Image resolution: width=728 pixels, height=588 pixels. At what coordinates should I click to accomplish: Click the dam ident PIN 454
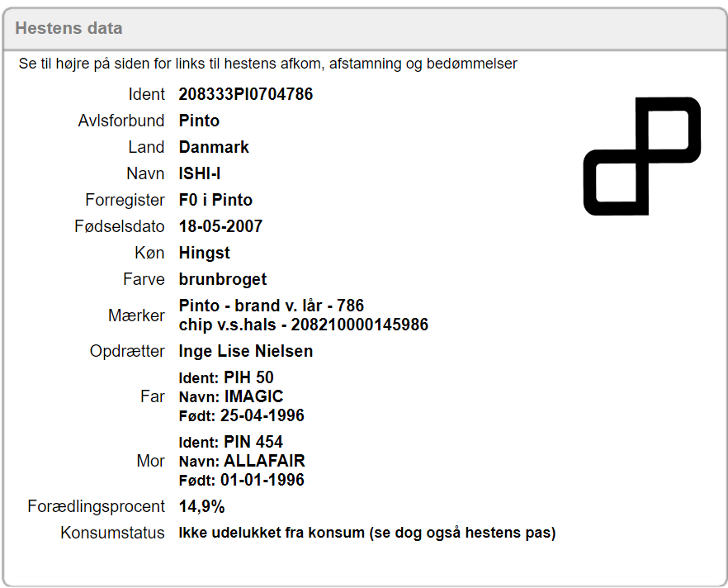click(253, 442)
